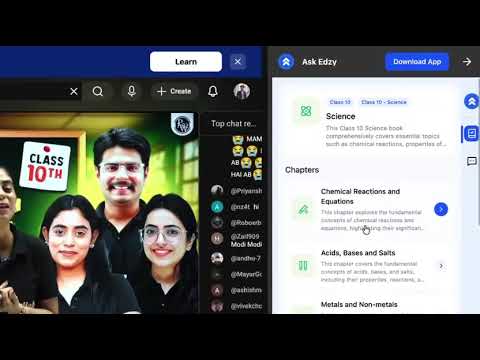The width and height of the screenshot is (480, 360).
Task: Click the @nz4t chat avatar
Action: tap(217, 207)
